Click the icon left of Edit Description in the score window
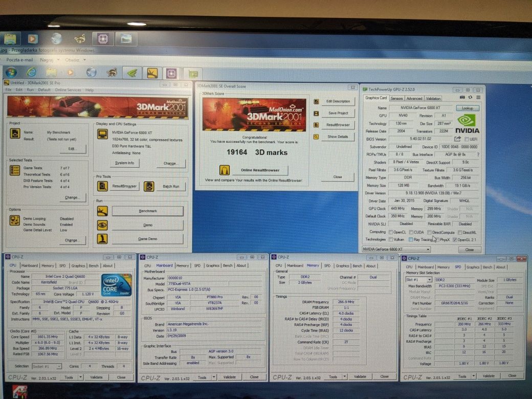The height and width of the screenshot is (399, 532). tap(316, 101)
